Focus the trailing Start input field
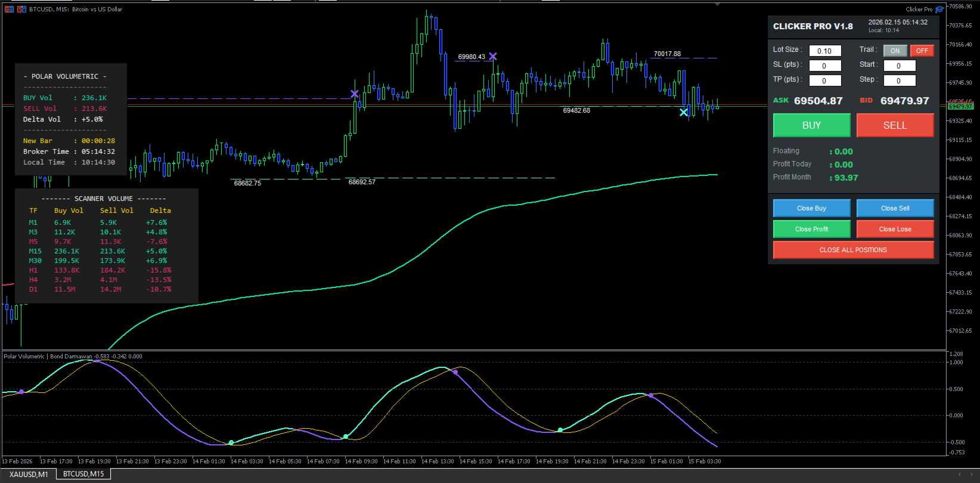 [899, 66]
